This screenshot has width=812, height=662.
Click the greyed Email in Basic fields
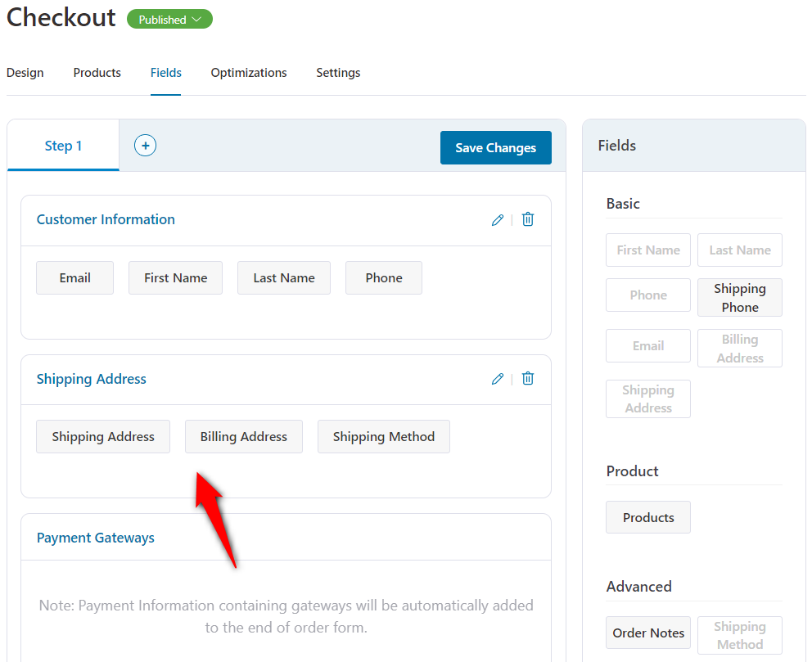point(648,346)
